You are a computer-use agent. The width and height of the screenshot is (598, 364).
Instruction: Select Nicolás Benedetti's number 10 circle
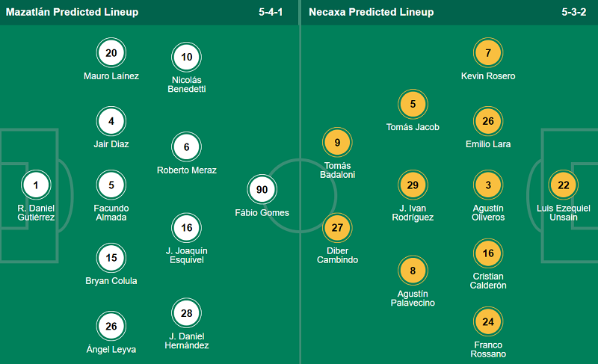[187, 58]
